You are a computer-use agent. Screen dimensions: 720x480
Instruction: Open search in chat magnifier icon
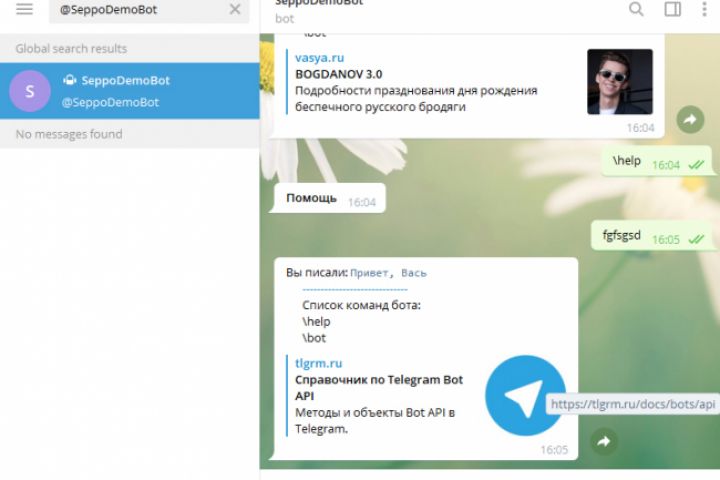[x=636, y=9]
